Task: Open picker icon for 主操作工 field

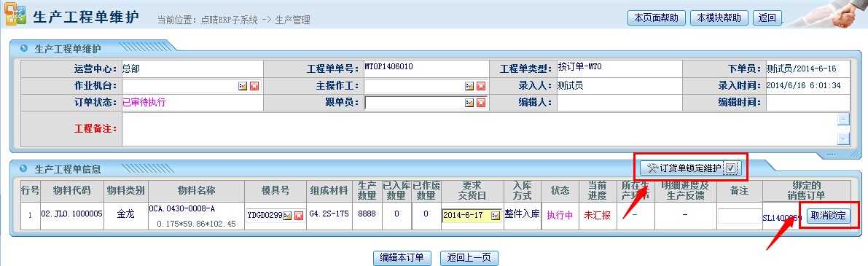Action: 469,86
